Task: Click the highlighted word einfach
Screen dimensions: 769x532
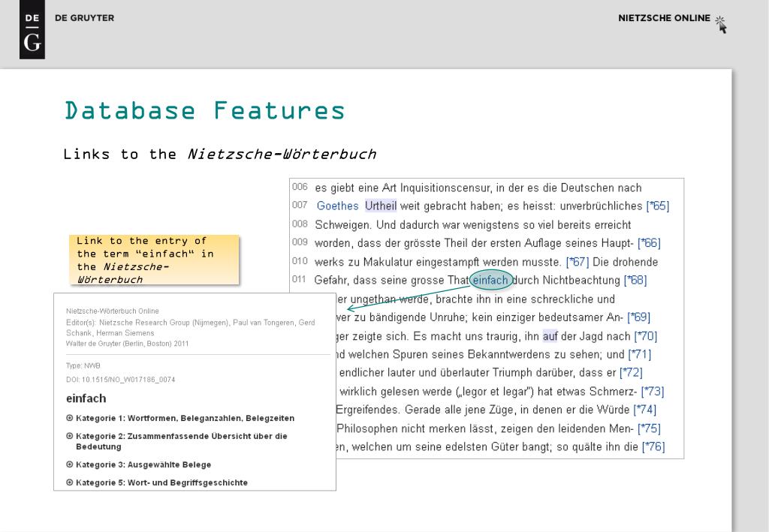Action: (491, 280)
